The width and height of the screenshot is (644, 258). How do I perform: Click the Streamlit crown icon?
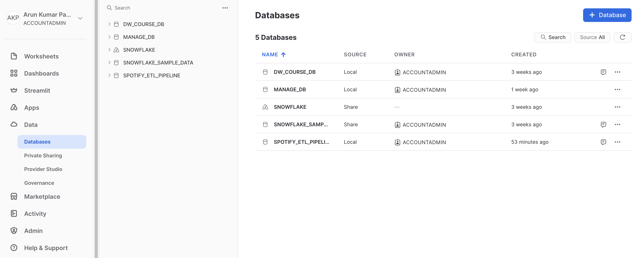pos(14,90)
